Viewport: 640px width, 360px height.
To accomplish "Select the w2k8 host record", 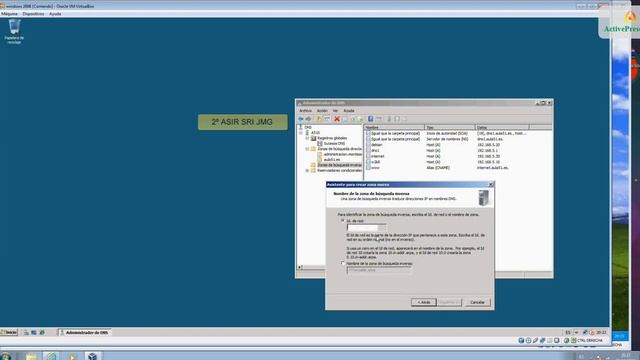I will click(375, 162).
